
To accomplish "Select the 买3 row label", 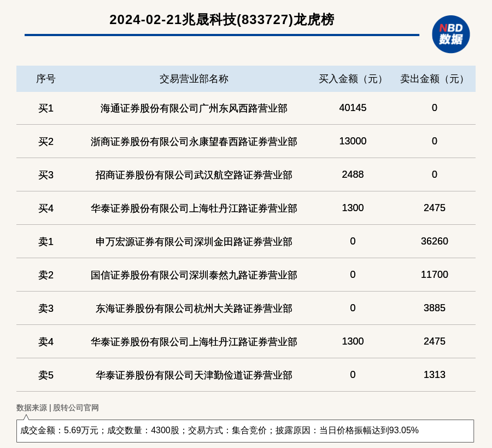I will tap(46, 175).
